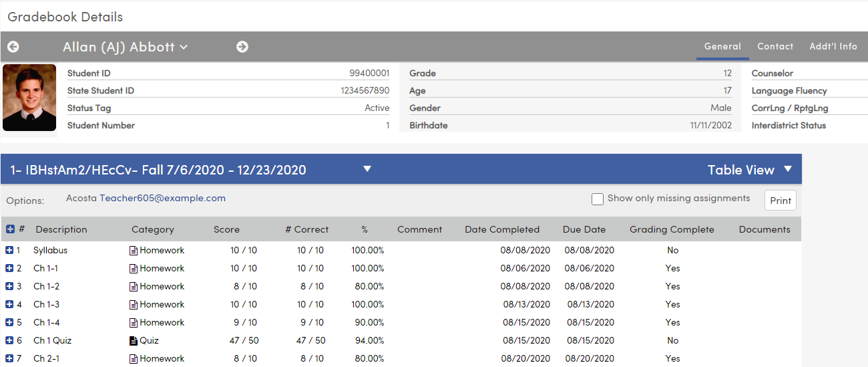
Task: Expand all rows with header plus icon
Action: point(10,229)
